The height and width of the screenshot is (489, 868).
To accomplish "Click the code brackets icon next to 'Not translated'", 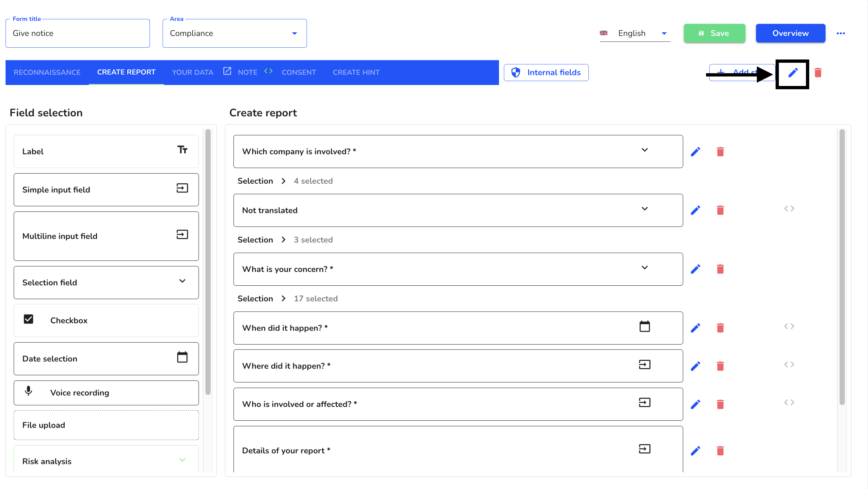I will pyautogui.click(x=789, y=208).
